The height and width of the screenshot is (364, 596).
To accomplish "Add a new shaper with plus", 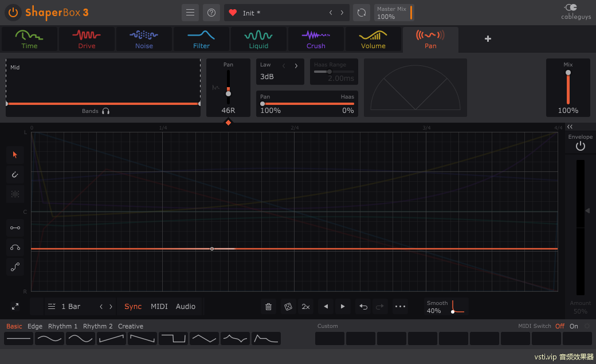I will tap(488, 39).
